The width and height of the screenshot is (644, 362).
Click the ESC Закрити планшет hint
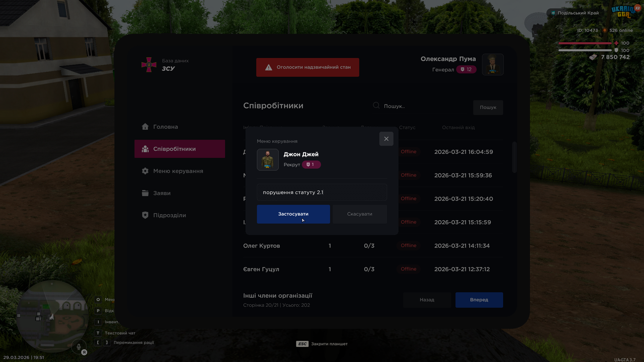pyautogui.click(x=322, y=344)
